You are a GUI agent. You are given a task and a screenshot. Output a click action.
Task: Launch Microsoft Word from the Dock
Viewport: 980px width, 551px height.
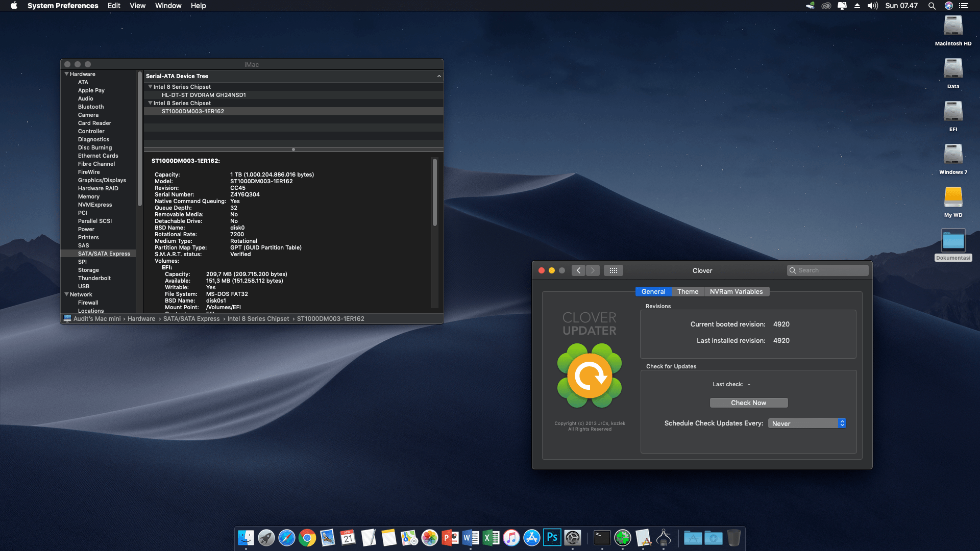tap(470, 537)
